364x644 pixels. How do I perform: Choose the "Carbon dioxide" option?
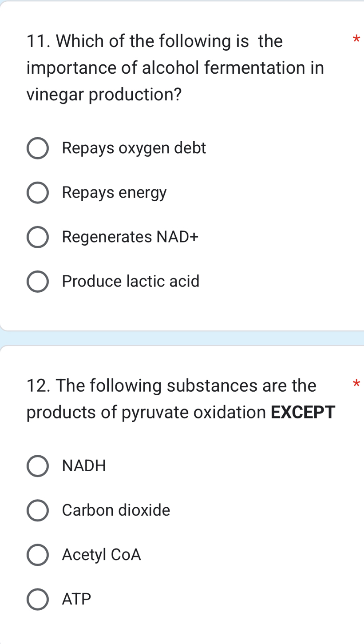[x=38, y=510]
